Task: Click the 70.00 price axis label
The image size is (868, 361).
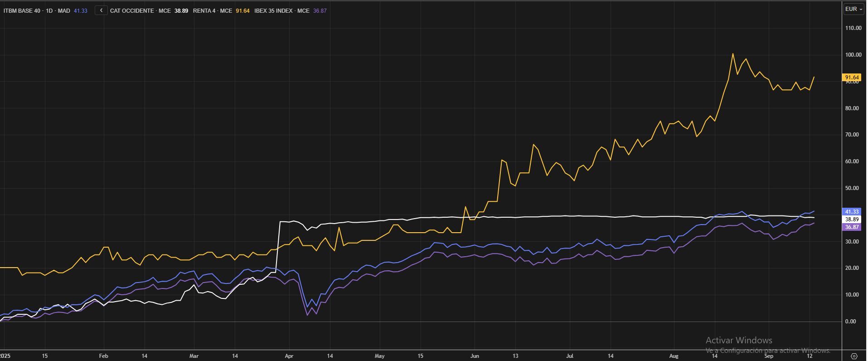Action: 853,135
